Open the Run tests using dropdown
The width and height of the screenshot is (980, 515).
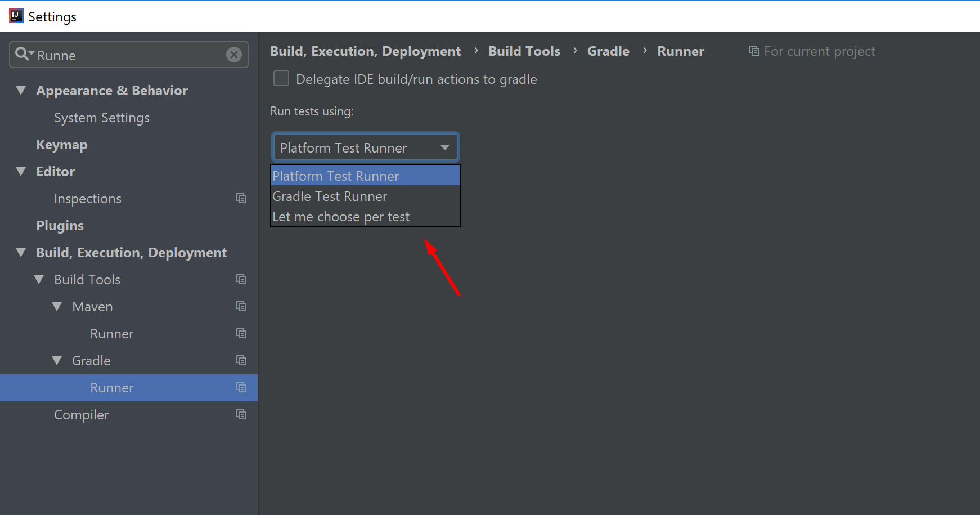pos(444,147)
